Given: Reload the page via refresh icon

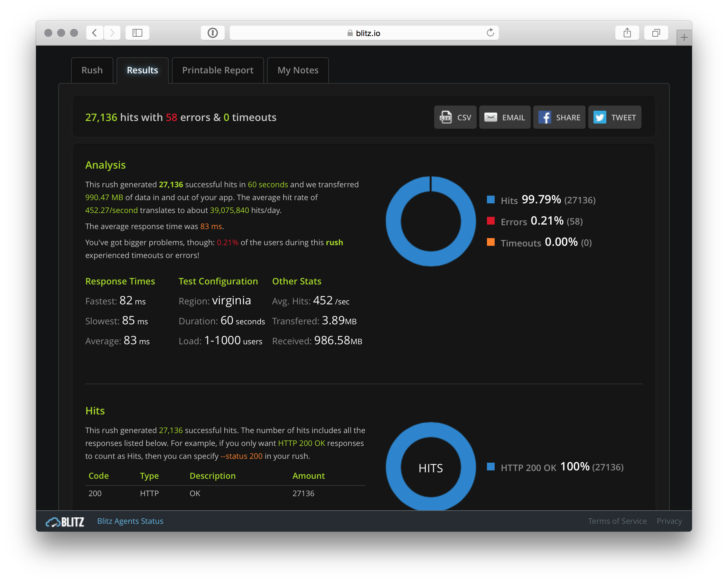Looking at the screenshot, I should coord(490,33).
